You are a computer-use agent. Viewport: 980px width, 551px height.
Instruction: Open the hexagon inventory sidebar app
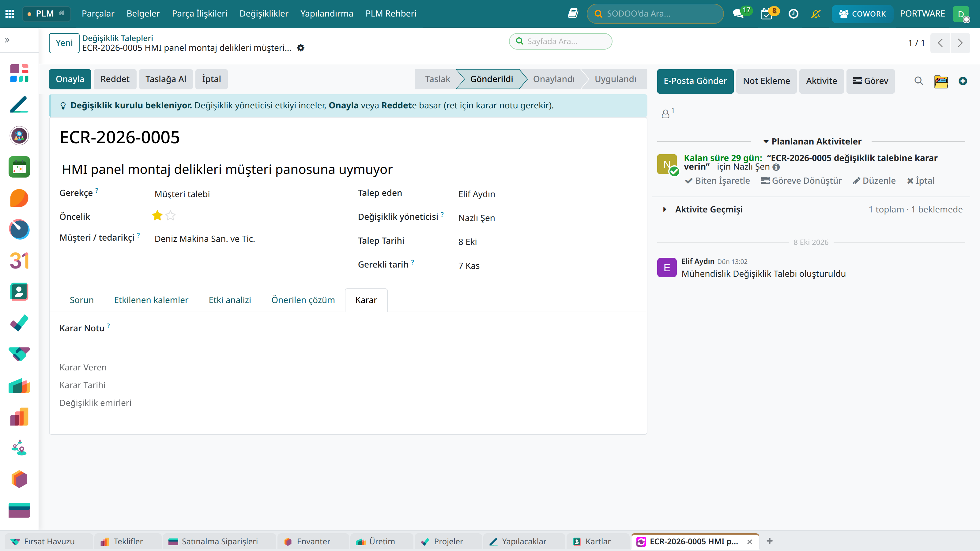point(19,479)
